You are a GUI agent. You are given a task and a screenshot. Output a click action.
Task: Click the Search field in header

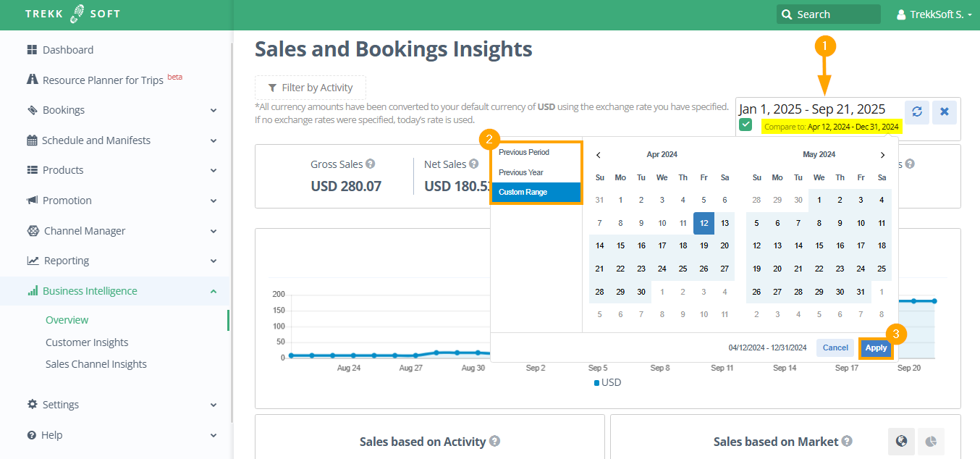[x=829, y=14]
